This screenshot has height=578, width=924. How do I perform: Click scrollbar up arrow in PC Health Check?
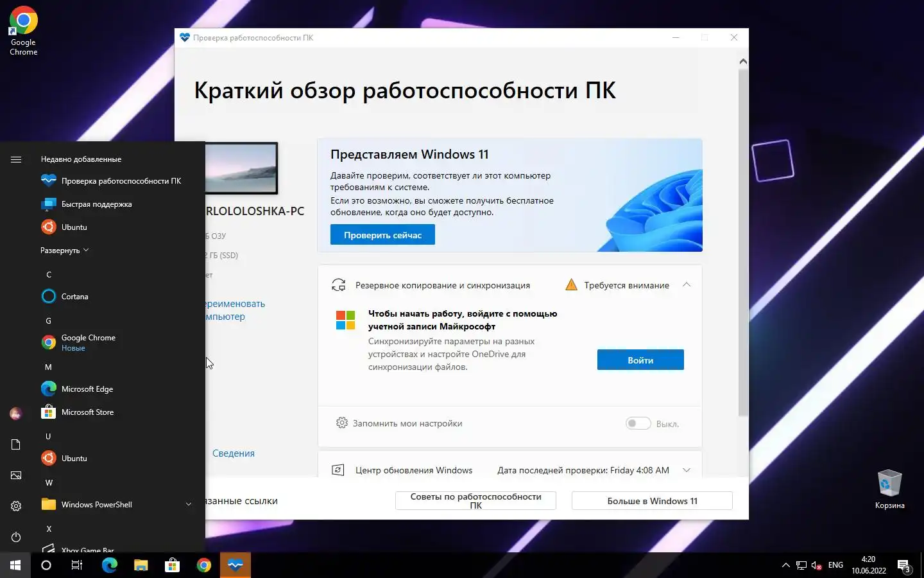point(743,62)
